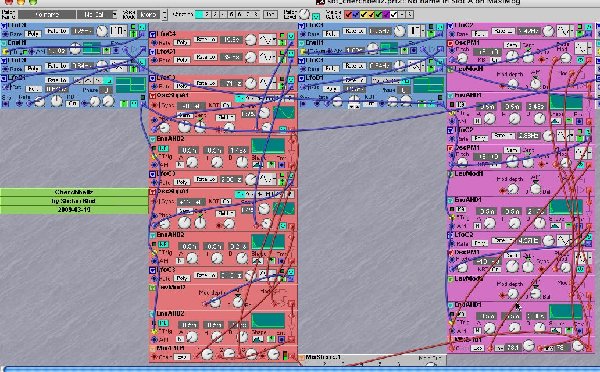
Task: Click cyan mute face icon on red LfoC4 module
Action: 291,36
